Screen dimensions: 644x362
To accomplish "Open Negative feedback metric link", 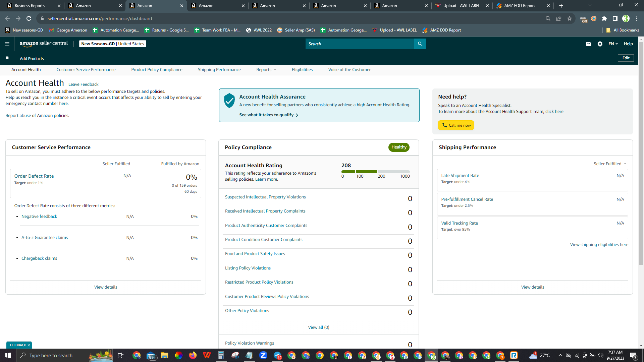I will [39, 217].
